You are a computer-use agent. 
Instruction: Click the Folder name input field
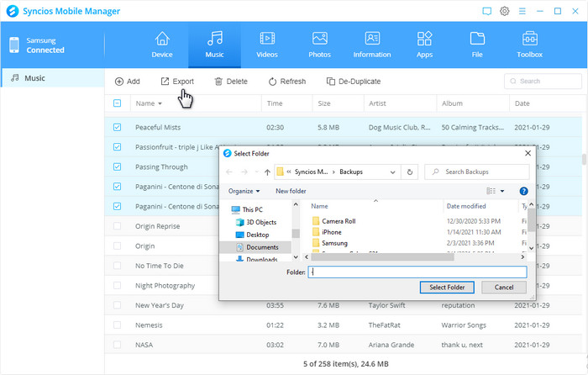tap(417, 272)
